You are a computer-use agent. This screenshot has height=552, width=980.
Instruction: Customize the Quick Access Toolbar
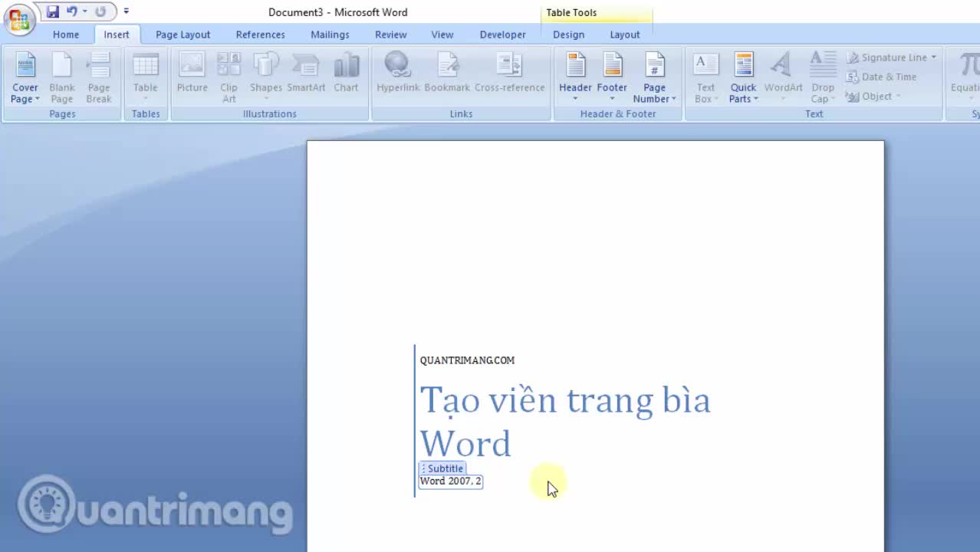126,11
